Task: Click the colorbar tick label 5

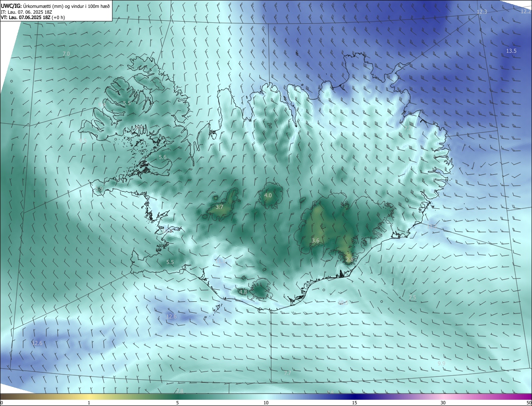Action: click(x=177, y=403)
